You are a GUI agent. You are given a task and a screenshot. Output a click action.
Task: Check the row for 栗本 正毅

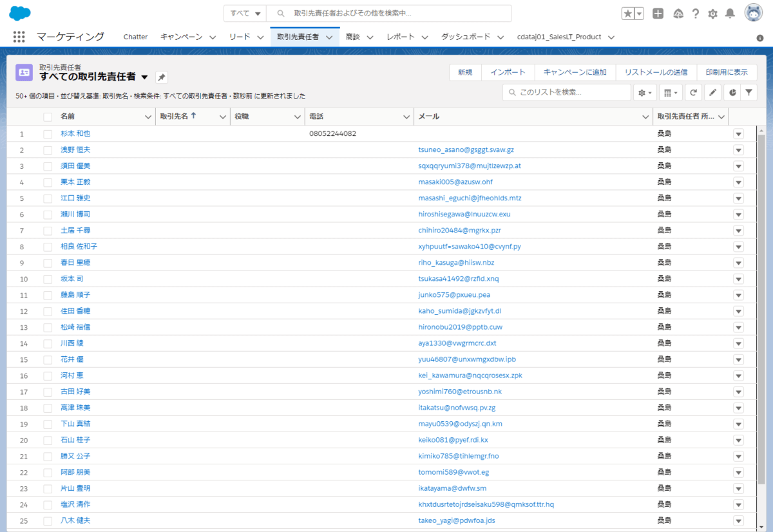(x=48, y=182)
